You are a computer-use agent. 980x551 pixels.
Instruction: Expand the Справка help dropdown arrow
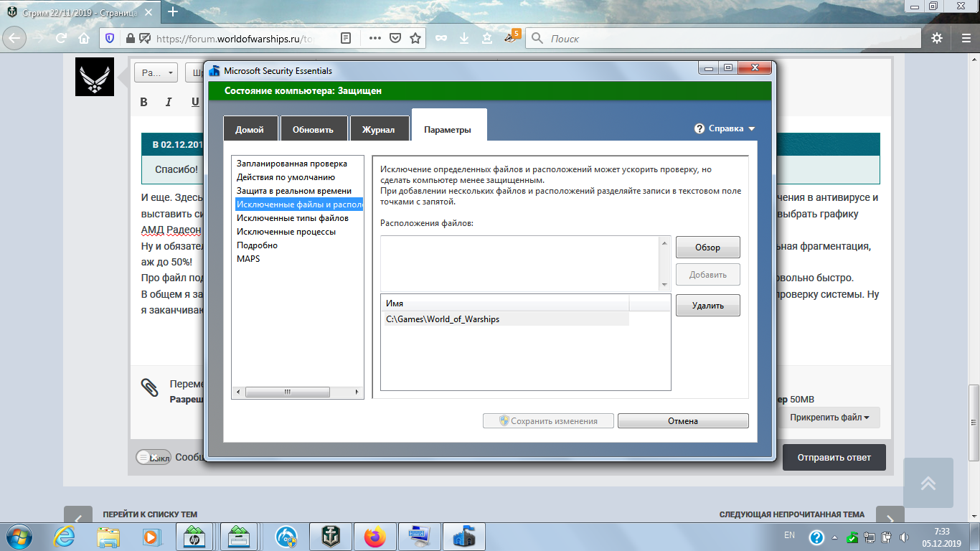(x=752, y=129)
